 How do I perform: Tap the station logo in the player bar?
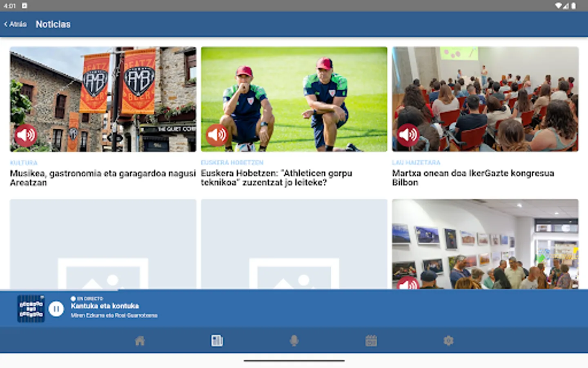point(31,309)
